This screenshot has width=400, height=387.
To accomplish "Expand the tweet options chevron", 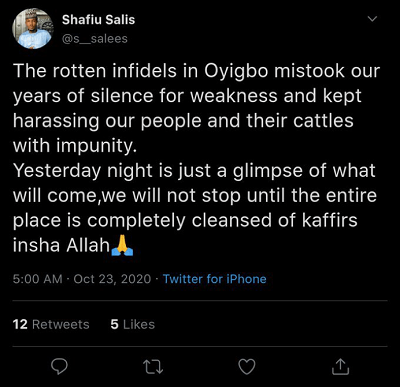I will (372, 19).
